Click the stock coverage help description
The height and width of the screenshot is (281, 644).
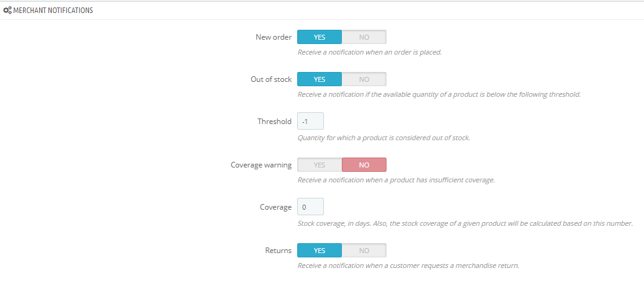click(x=465, y=223)
